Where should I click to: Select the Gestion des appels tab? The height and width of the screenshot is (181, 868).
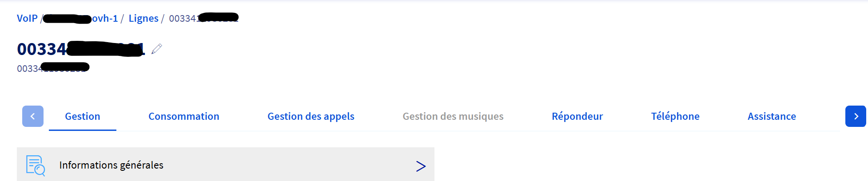(311, 116)
